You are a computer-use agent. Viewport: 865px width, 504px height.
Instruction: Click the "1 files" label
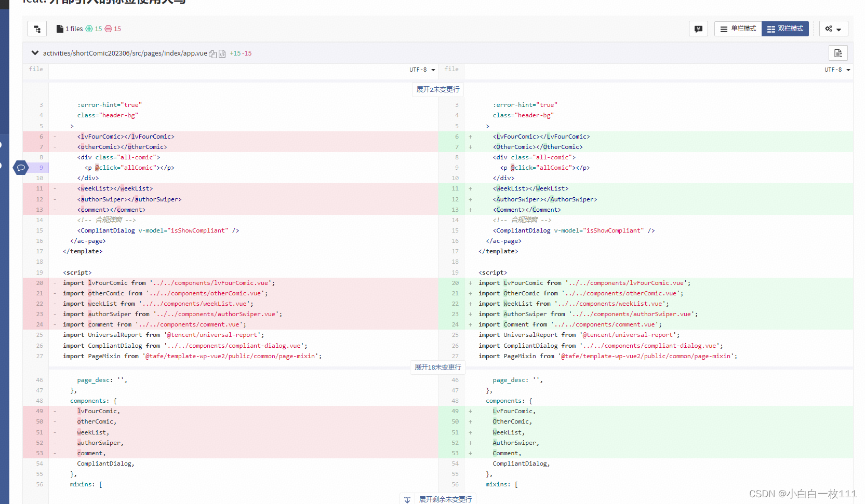pyautogui.click(x=74, y=29)
